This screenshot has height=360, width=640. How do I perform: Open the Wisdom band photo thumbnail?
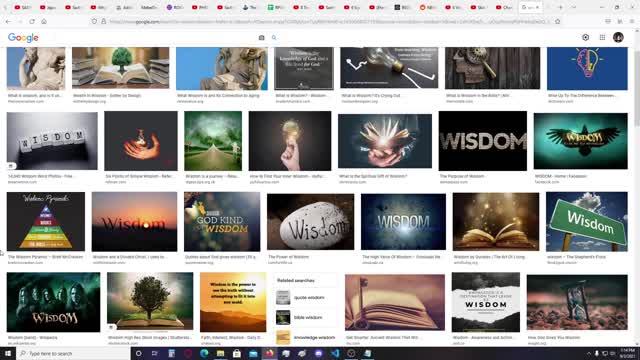(53, 302)
